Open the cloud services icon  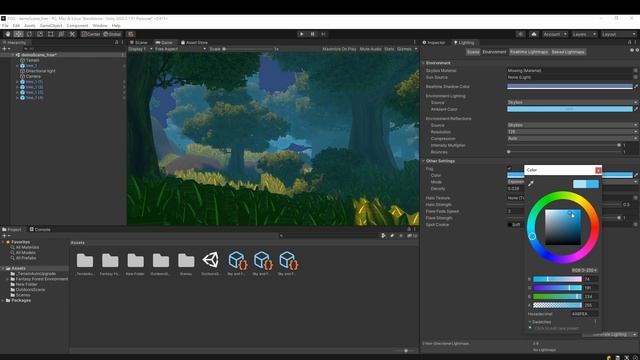click(534, 34)
